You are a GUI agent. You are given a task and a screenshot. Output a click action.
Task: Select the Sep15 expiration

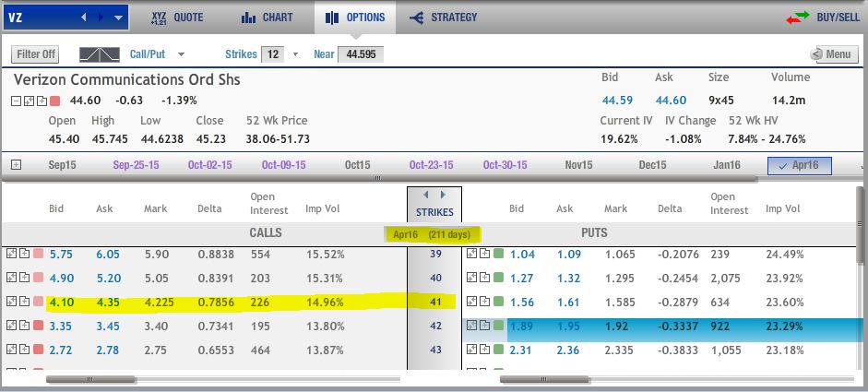click(62, 165)
